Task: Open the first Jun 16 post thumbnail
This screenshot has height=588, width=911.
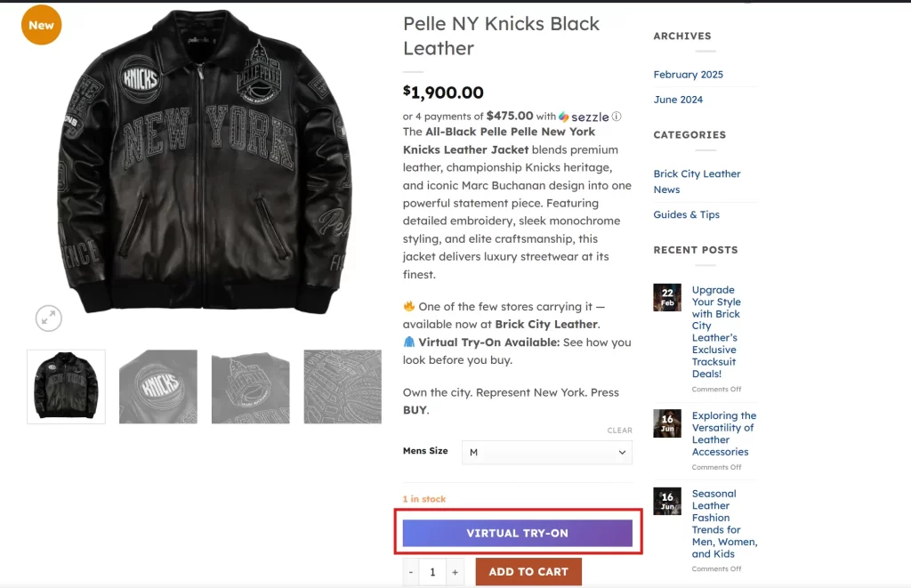Action: tap(667, 423)
